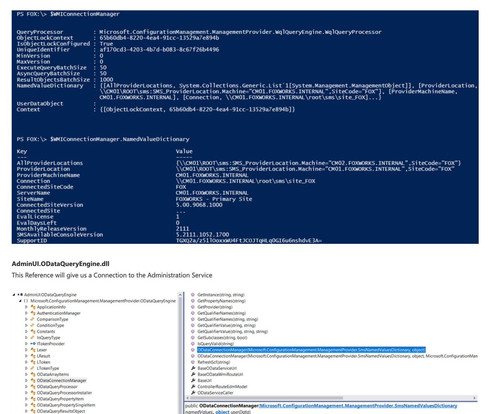Expand the ApplicationInfo class node
The height and width of the screenshot is (414, 500).
(27, 307)
